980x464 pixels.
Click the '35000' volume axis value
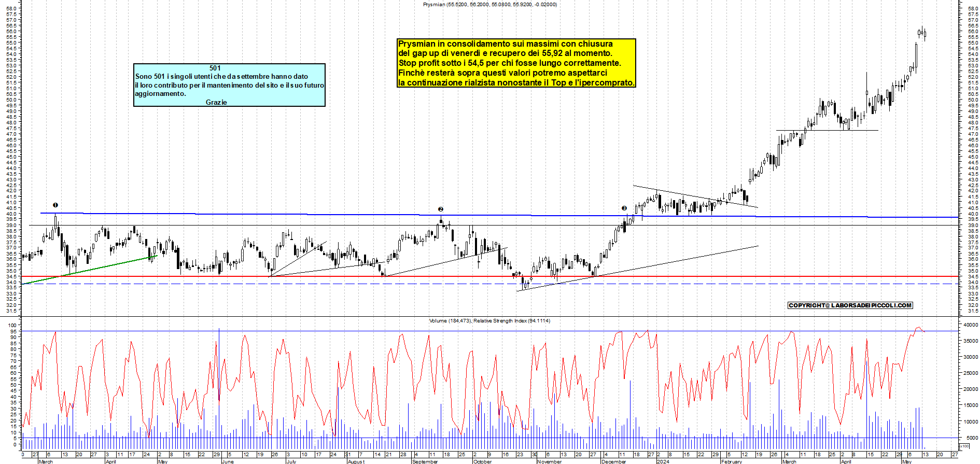pyautogui.click(x=970, y=341)
